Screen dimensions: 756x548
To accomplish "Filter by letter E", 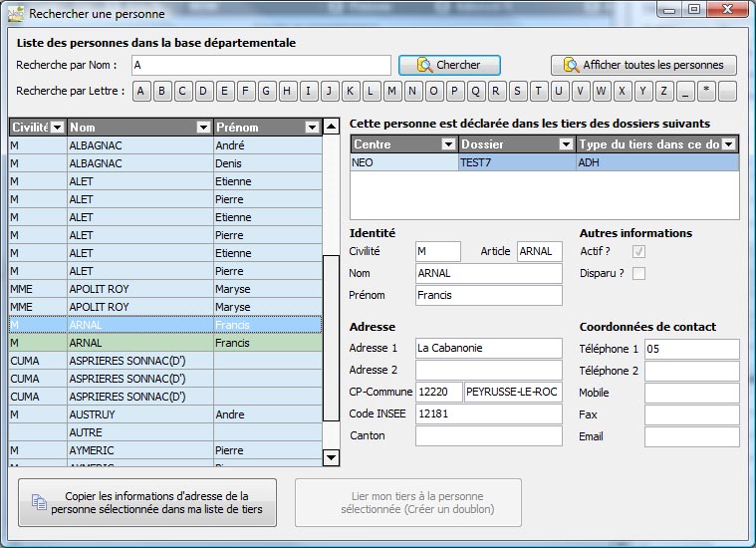I will (x=224, y=92).
